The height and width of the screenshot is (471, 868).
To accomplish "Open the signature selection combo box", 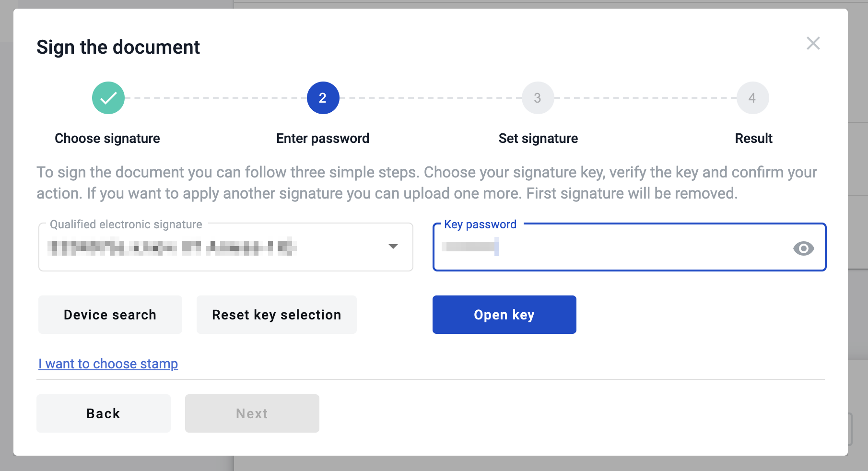I will (216, 247).
